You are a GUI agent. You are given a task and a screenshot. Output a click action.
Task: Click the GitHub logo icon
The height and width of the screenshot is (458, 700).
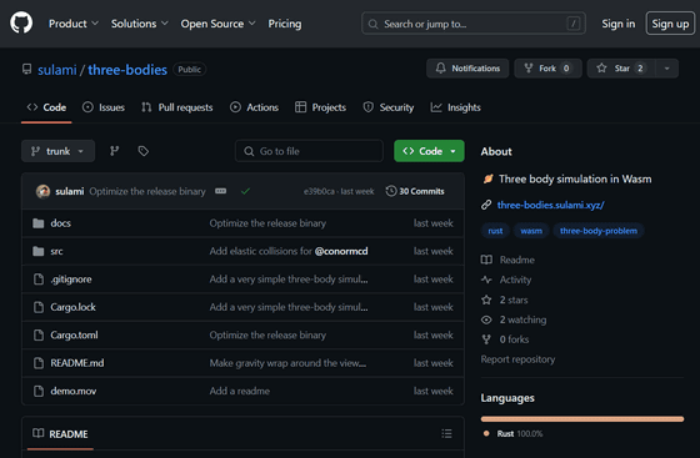coord(21,23)
